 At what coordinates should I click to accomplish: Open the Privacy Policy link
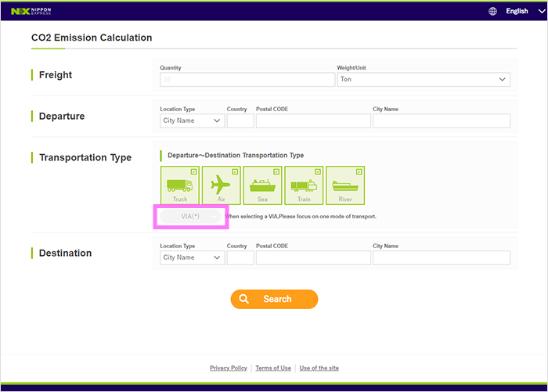point(229,368)
